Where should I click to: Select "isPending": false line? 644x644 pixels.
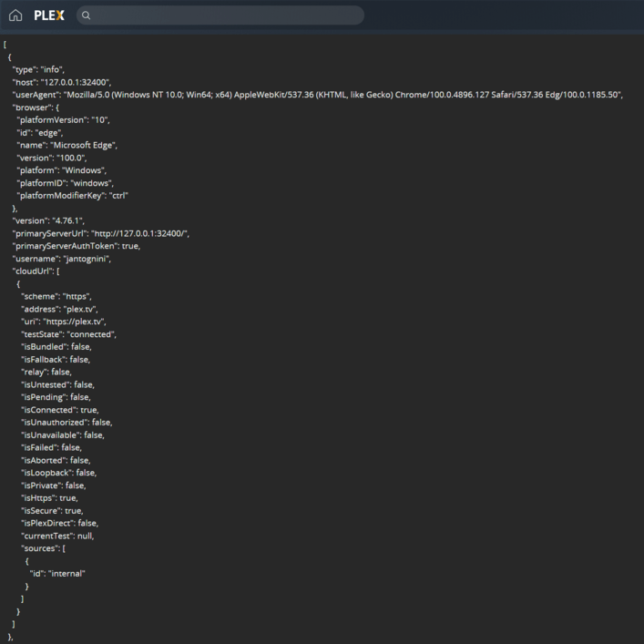pyautogui.click(x=56, y=397)
